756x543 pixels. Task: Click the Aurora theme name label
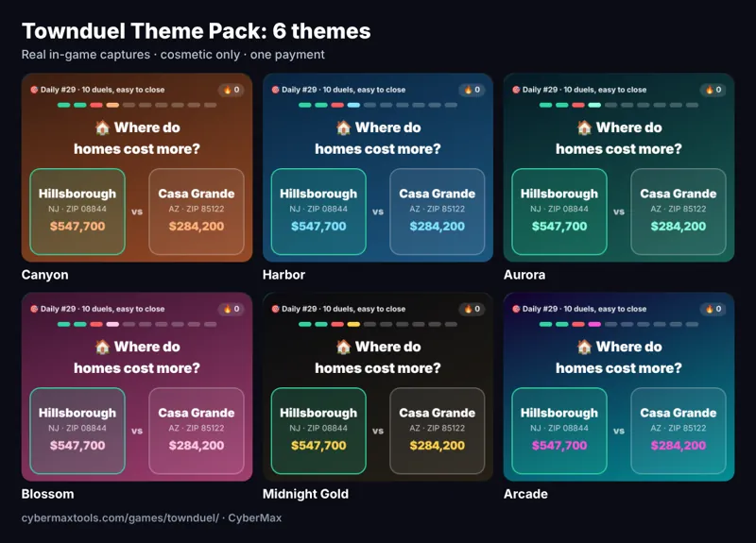click(524, 275)
